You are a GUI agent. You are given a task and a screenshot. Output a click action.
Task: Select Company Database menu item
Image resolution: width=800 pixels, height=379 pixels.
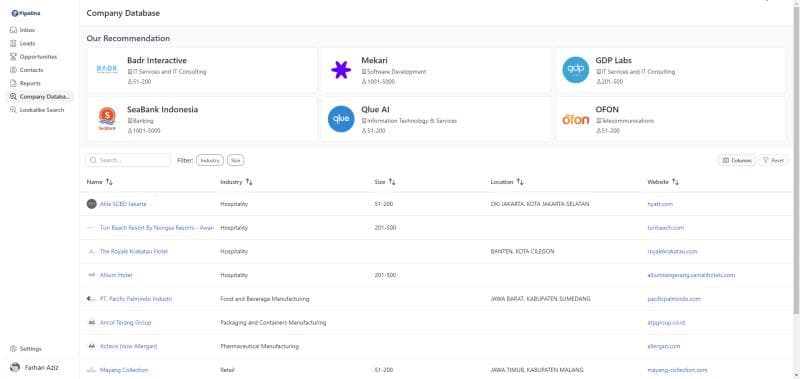[40, 96]
